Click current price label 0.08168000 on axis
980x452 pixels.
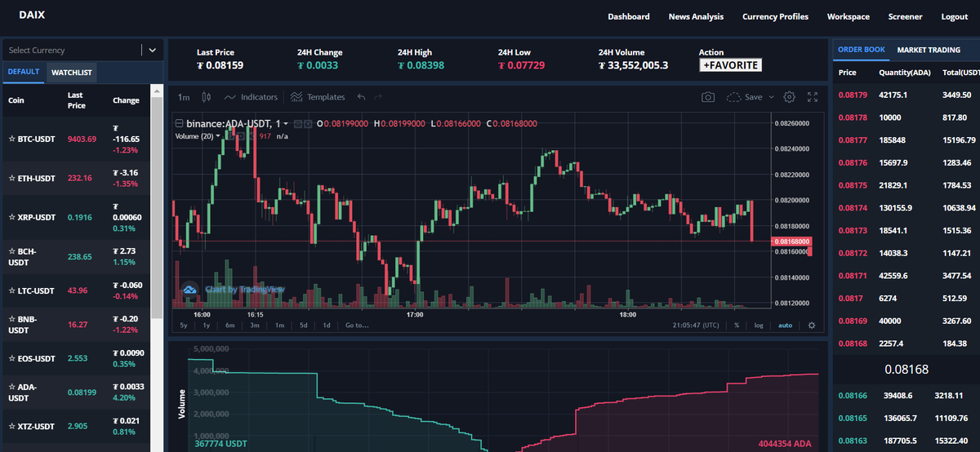pos(791,242)
